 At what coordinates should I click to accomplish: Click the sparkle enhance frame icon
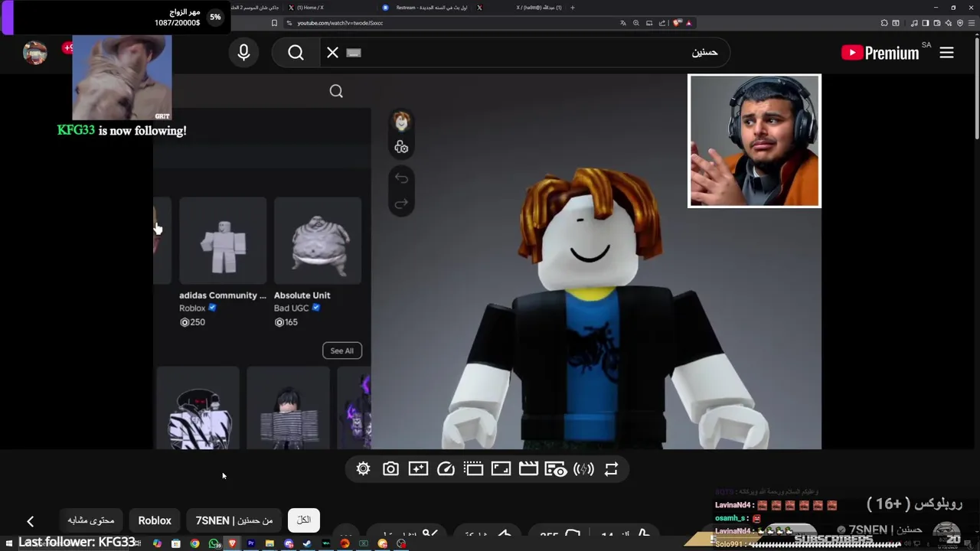click(418, 469)
